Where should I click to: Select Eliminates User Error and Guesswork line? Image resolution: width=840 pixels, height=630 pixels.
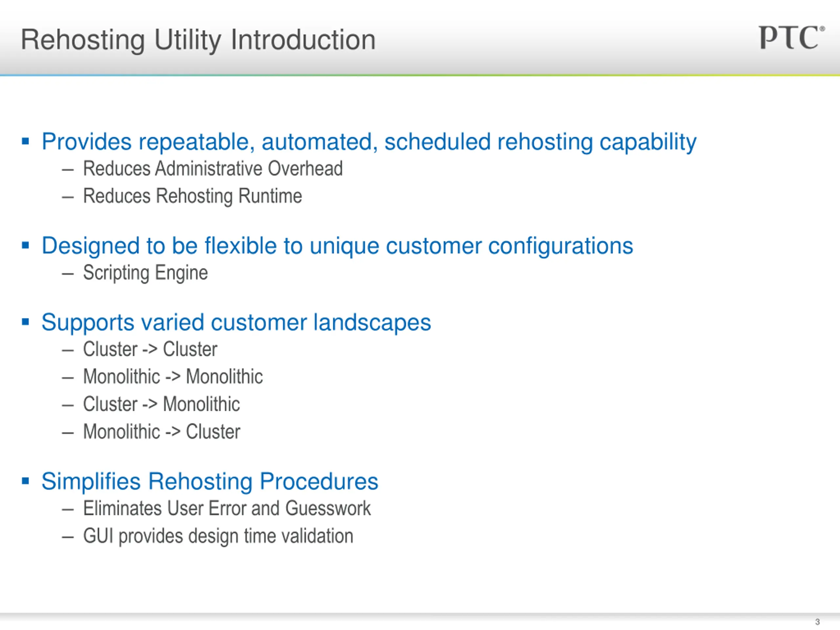(x=227, y=508)
